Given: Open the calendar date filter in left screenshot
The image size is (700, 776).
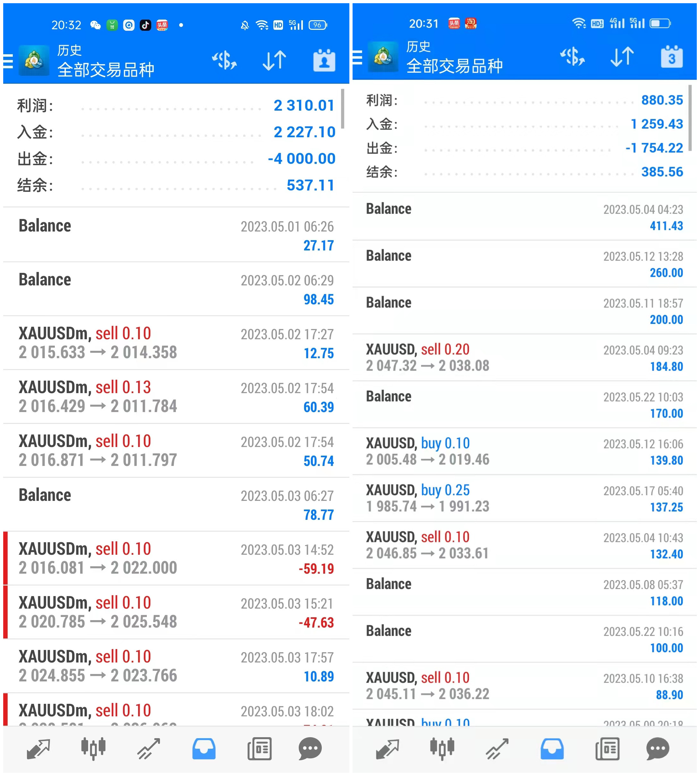Looking at the screenshot, I should coord(324,60).
